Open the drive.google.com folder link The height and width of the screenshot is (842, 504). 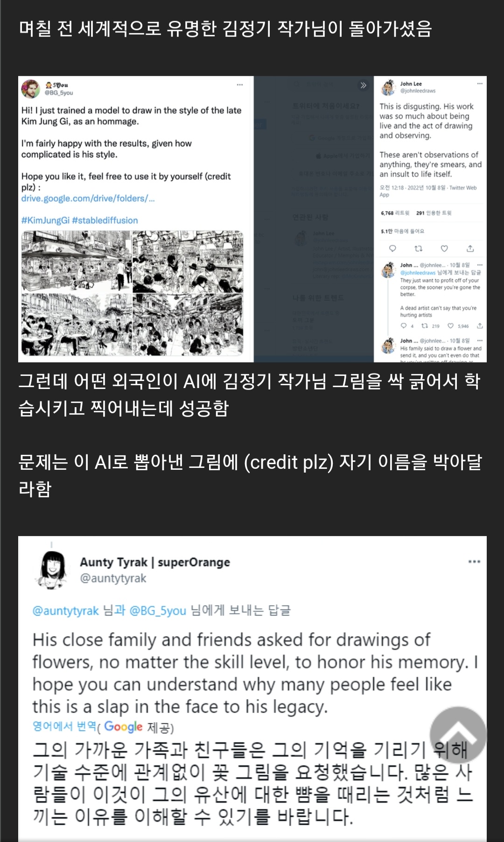point(88,198)
